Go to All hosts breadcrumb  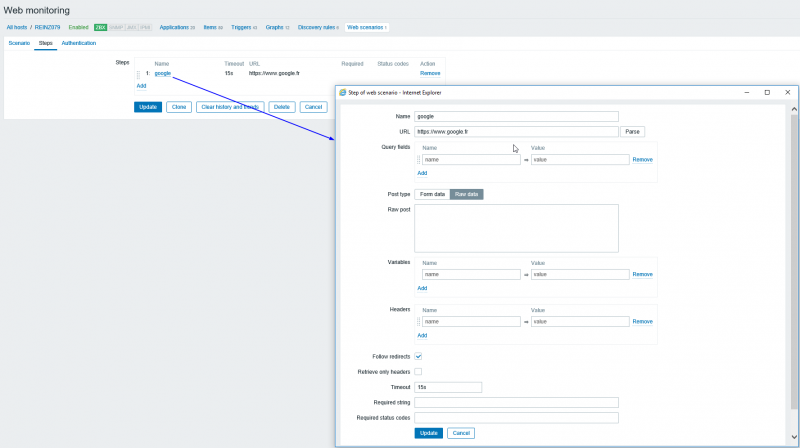tap(16, 28)
